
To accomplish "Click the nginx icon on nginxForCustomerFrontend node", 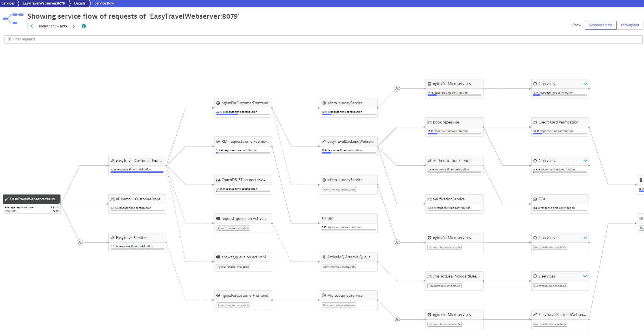I will (218, 103).
